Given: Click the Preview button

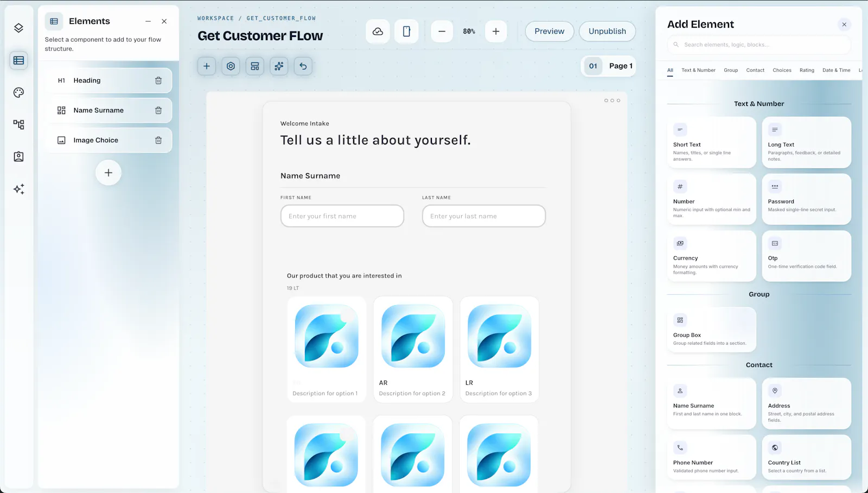Looking at the screenshot, I should click(550, 31).
